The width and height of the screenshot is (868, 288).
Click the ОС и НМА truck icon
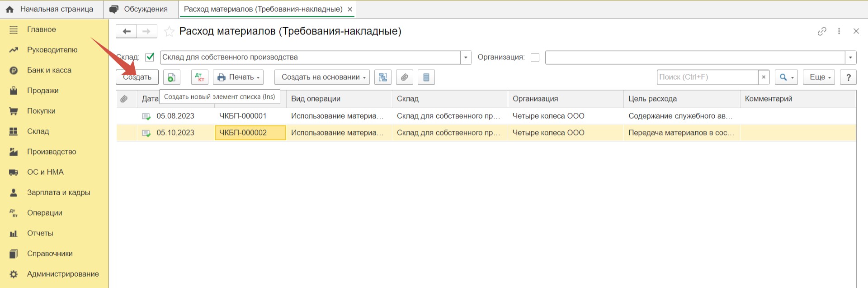14,173
